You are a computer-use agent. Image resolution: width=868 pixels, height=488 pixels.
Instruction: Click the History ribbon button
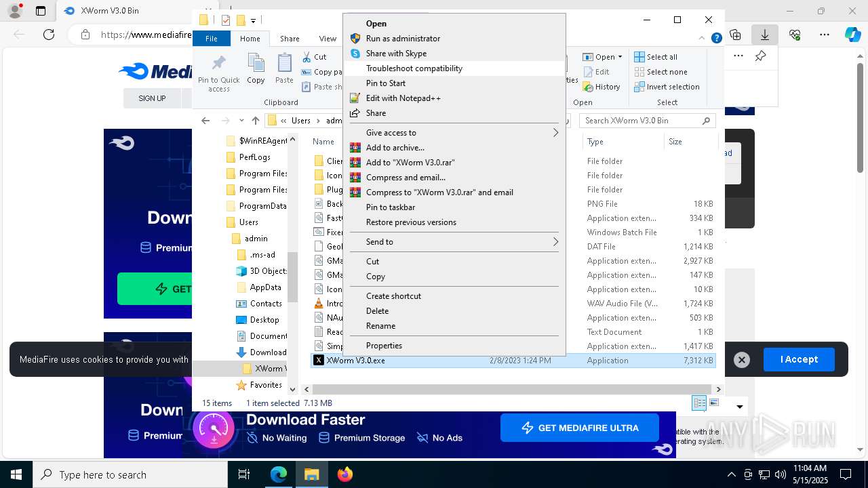tap(601, 87)
